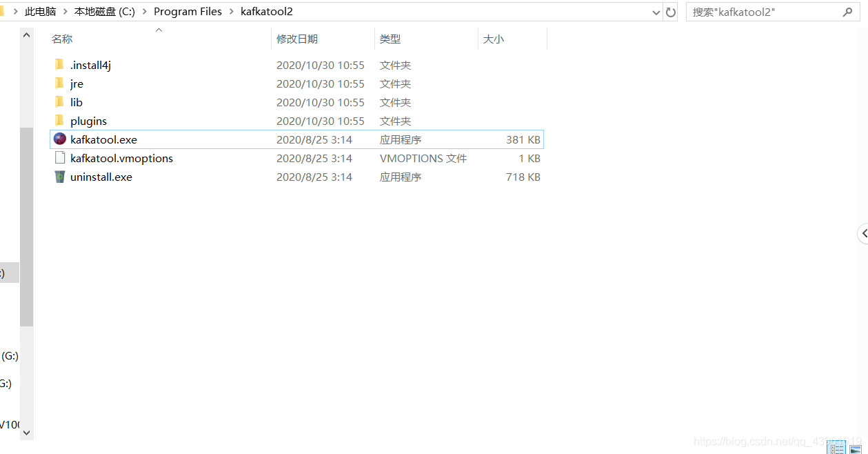This screenshot has height=454, width=868.
Task: Select the lib folder icon
Action: pyautogui.click(x=59, y=102)
